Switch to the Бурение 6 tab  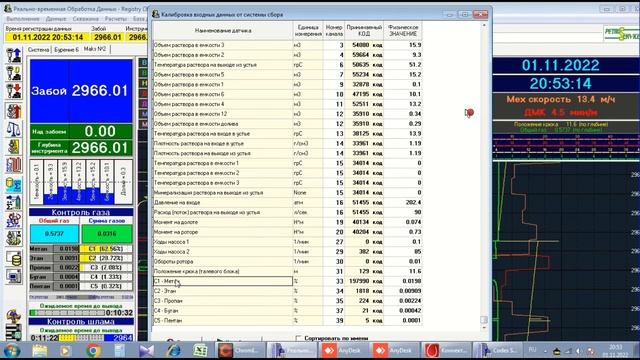(67, 49)
